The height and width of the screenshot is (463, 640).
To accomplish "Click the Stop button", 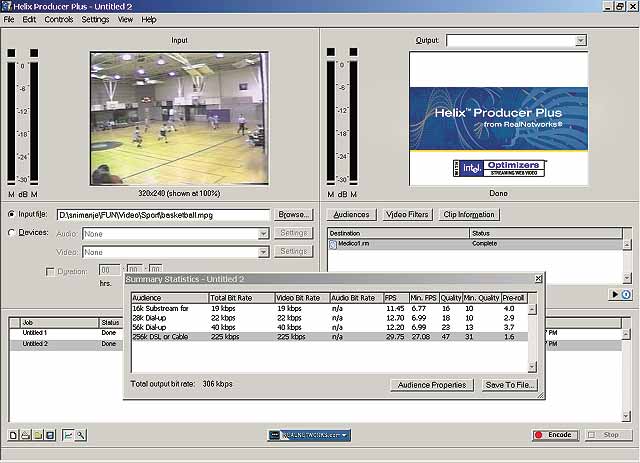I will coord(609,435).
